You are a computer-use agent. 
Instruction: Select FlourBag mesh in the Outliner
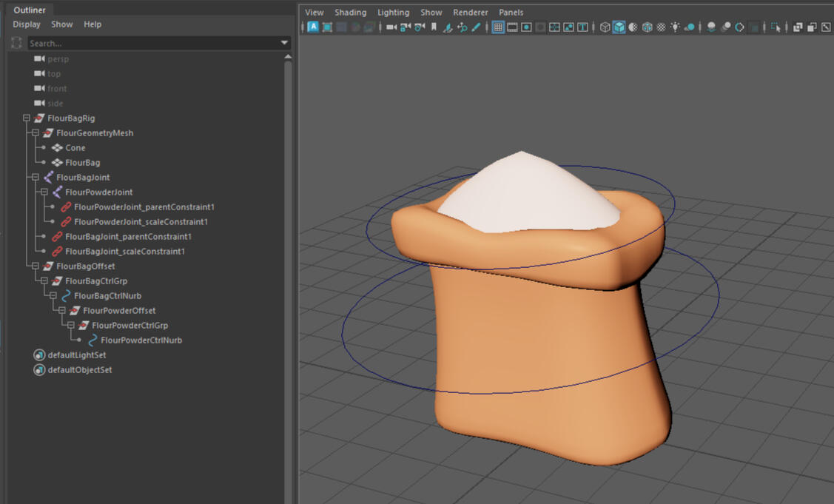coord(82,163)
